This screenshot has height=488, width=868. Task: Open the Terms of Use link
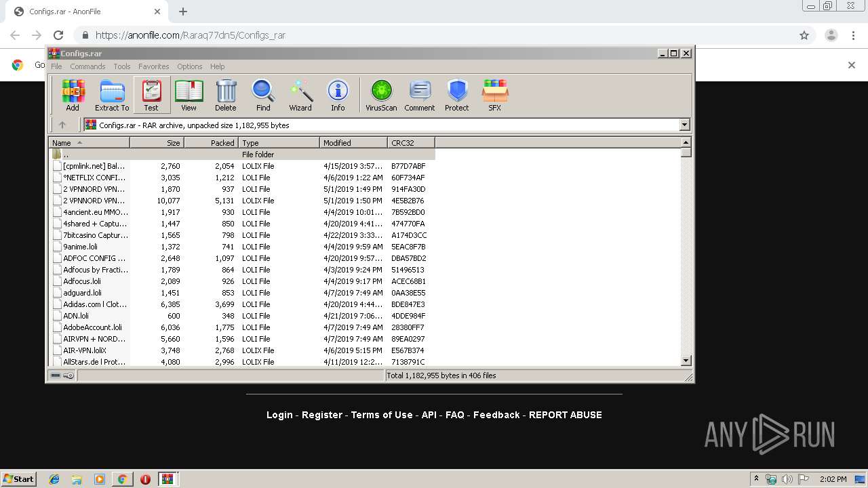pyautogui.click(x=382, y=415)
